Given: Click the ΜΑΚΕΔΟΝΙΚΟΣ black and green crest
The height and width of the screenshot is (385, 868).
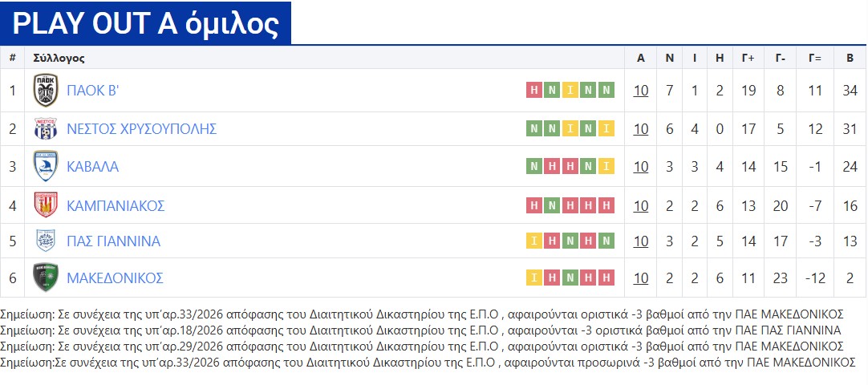Looking at the screenshot, I should [46, 278].
